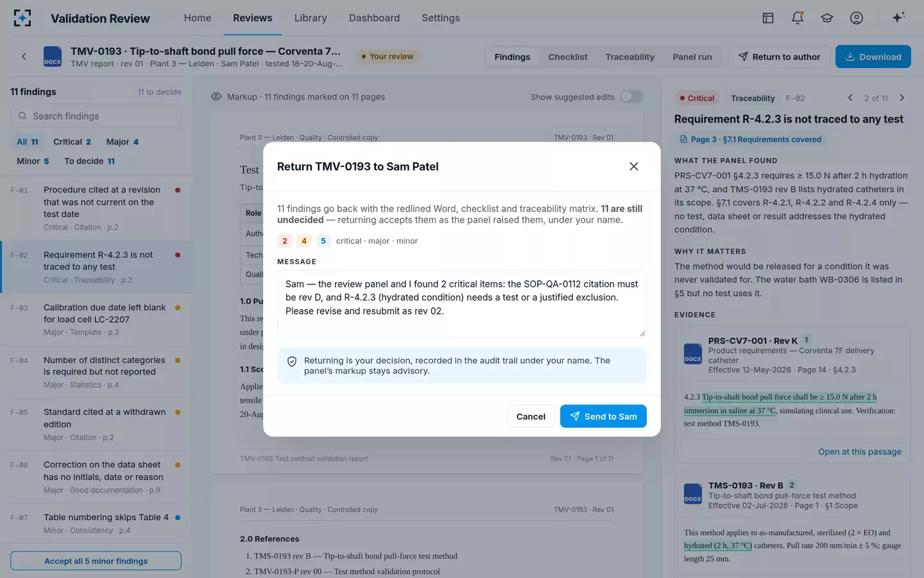
Task: Click the critical count badge 2 in dialog
Action: coord(285,241)
